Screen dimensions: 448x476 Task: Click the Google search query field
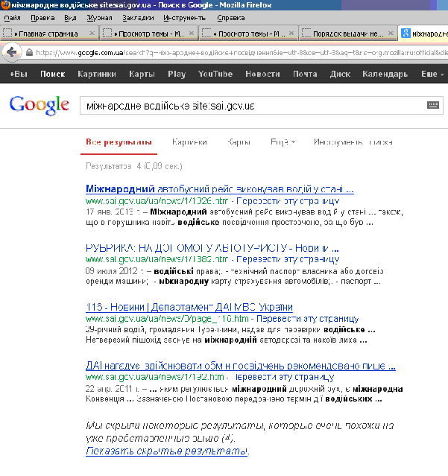pos(252,106)
